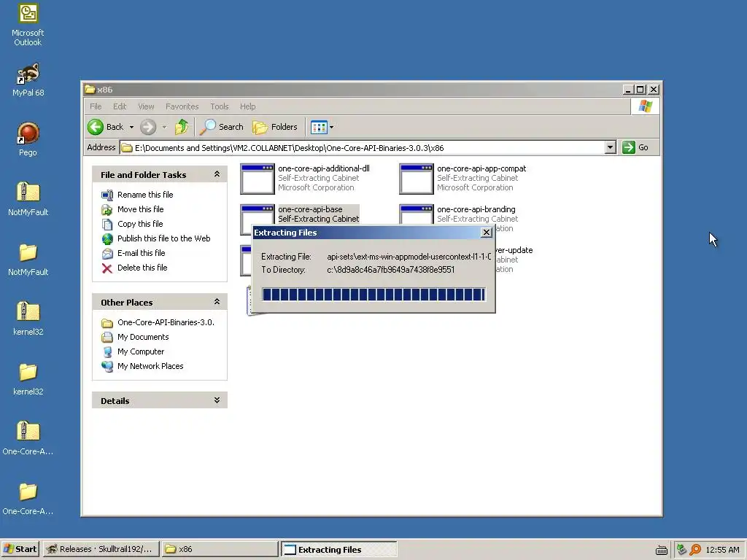The width and height of the screenshot is (747, 560).
Task: Open the Views dropdown arrow
Action: coord(332,127)
